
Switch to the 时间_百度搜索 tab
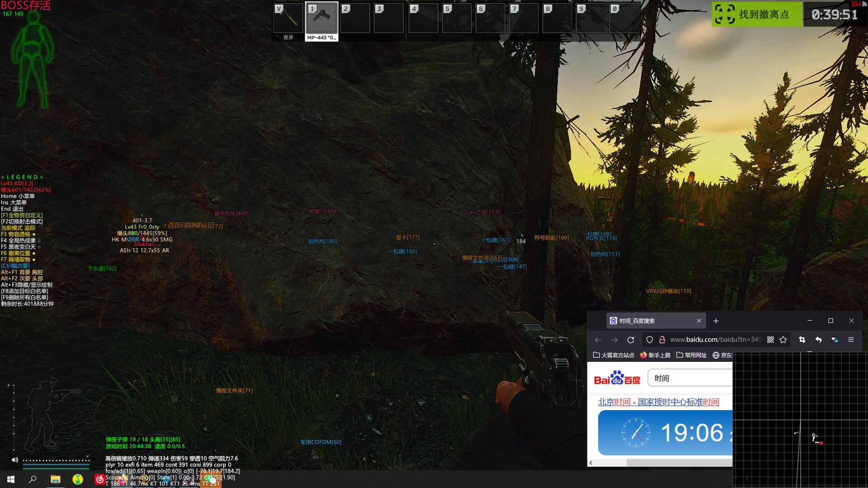pyautogui.click(x=651, y=321)
